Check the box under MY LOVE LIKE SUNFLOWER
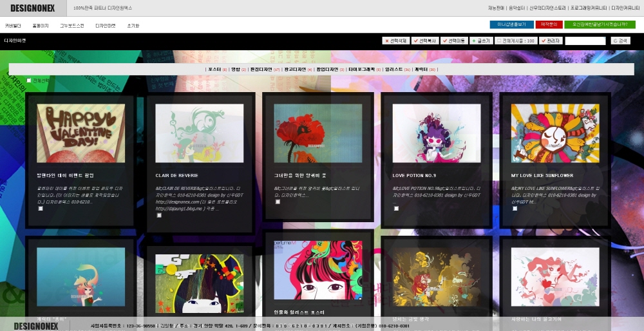This screenshot has height=331, width=644. pyautogui.click(x=515, y=209)
